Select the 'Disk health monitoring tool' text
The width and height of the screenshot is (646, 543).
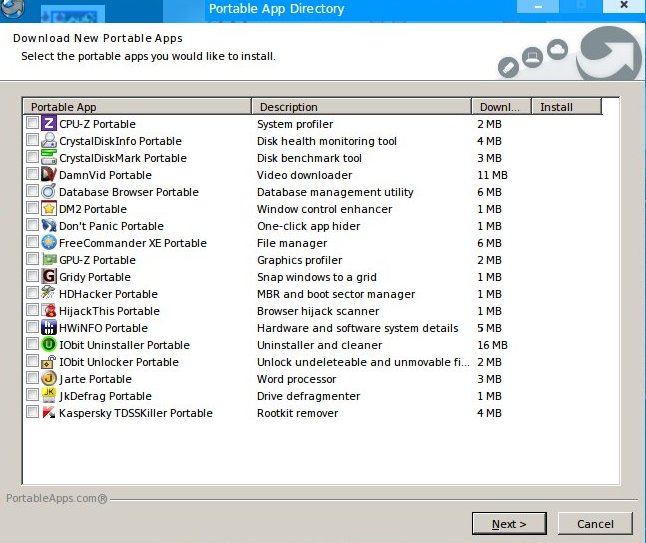327,141
